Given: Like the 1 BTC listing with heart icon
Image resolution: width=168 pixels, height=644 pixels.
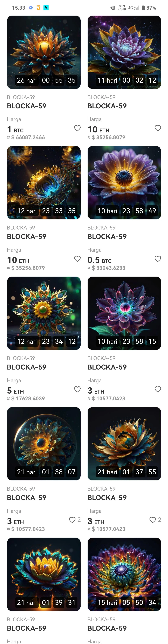Looking at the screenshot, I should pyautogui.click(x=77, y=128).
